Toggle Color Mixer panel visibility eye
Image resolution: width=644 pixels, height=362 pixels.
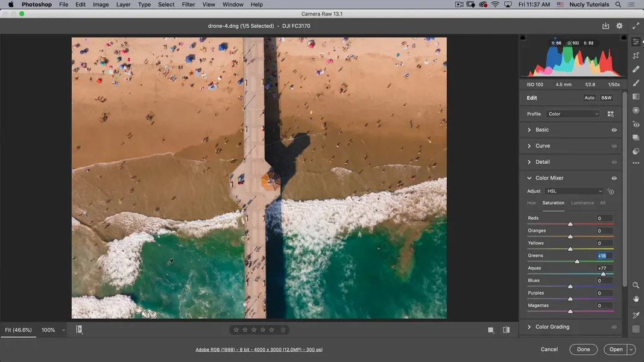pos(614,178)
